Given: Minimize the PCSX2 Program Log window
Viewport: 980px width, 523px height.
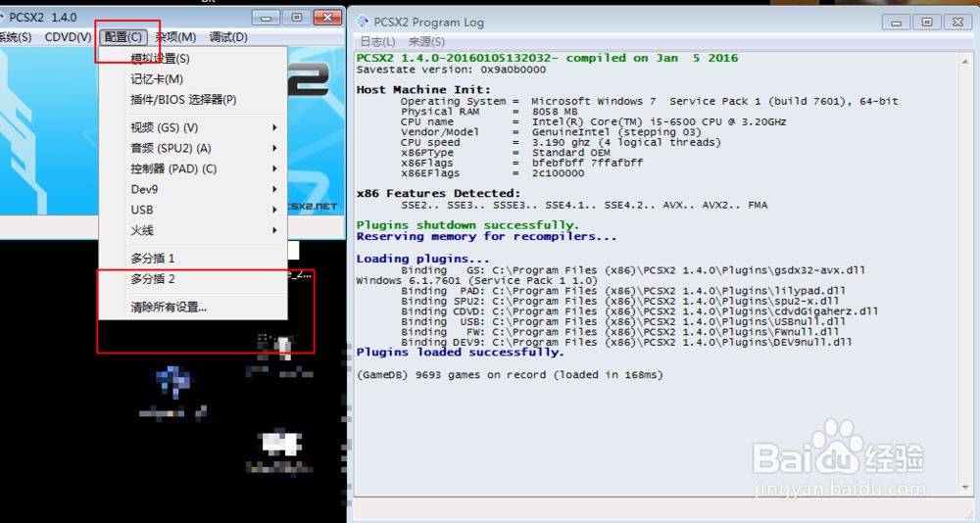Looking at the screenshot, I should click(897, 23).
